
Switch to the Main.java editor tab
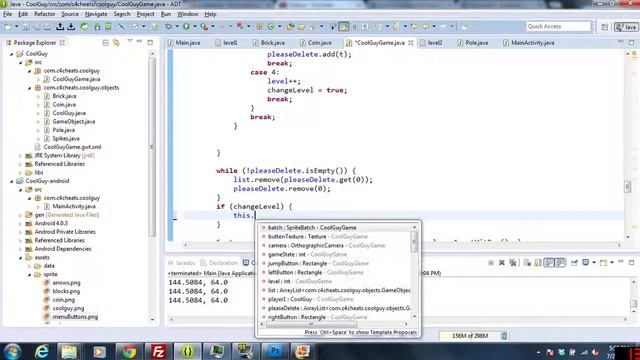click(x=184, y=42)
